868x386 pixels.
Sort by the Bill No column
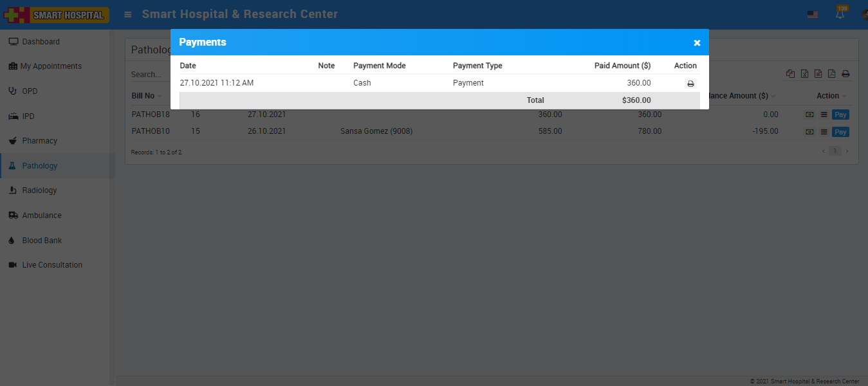[143, 96]
